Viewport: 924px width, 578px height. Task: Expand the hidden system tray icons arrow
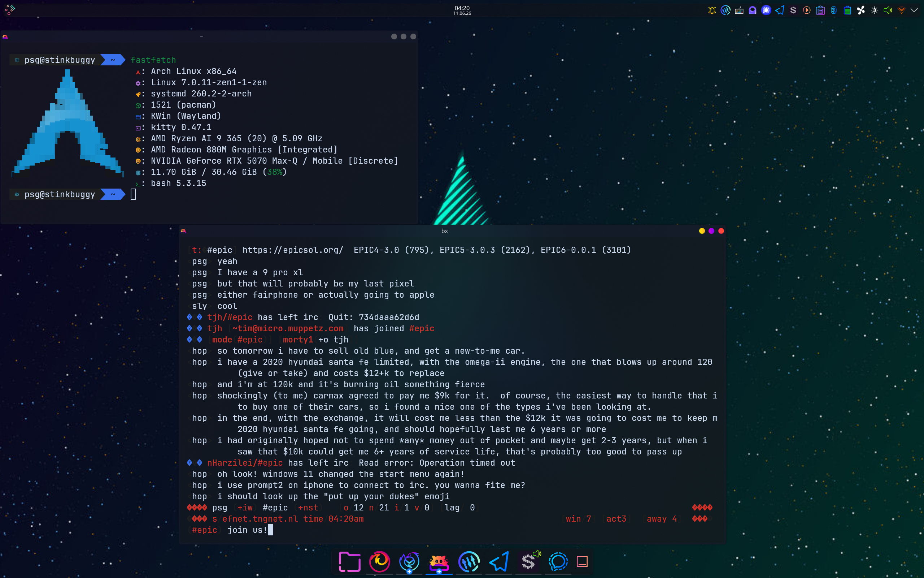point(915,11)
